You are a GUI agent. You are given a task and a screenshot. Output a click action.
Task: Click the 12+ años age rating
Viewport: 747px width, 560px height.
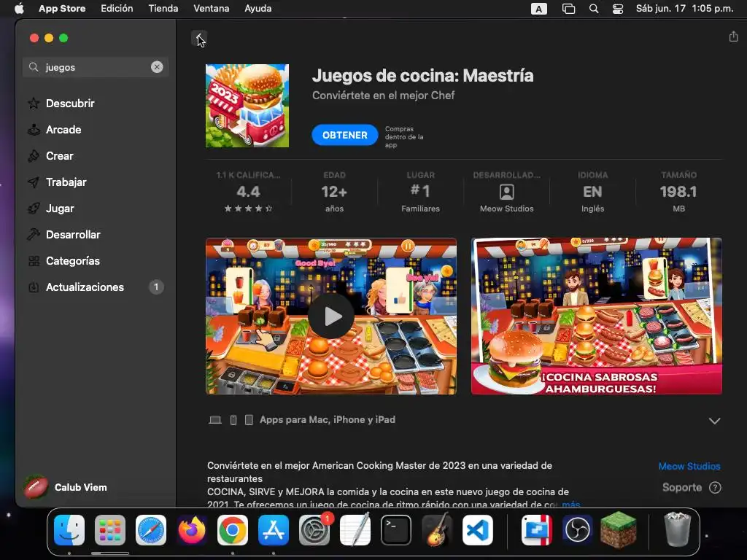point(334,192)
